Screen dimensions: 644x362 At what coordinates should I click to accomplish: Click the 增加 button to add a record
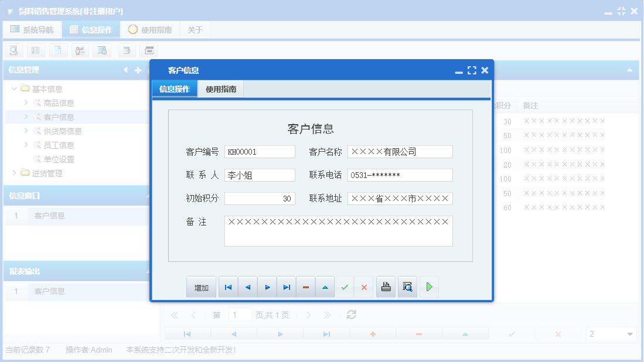click(201, 286)
